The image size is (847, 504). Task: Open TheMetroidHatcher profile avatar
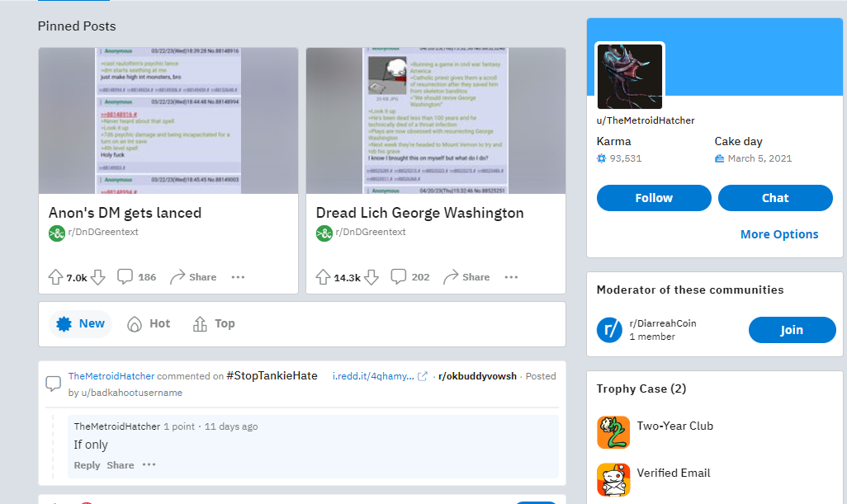pyautogui.click(x=630, y=77)
